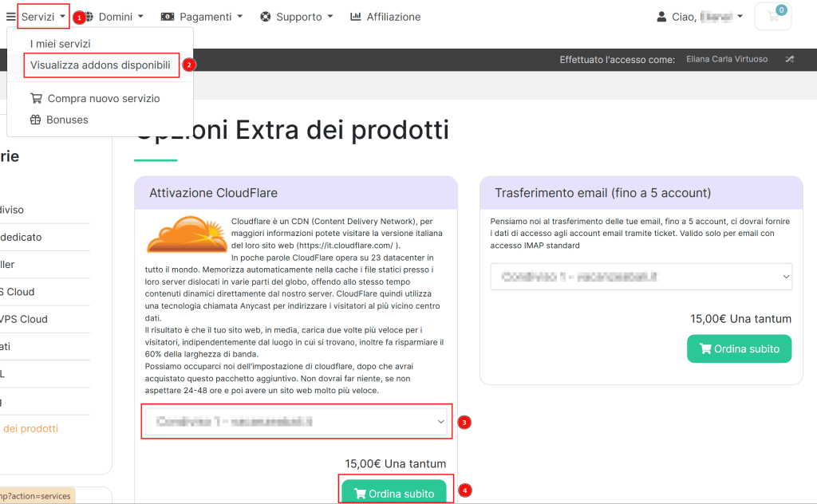Image resolution: width=817 pixels, height=504 pixels.
Task: Select Compra nuovo servizio
Action: tap(104, 98)
